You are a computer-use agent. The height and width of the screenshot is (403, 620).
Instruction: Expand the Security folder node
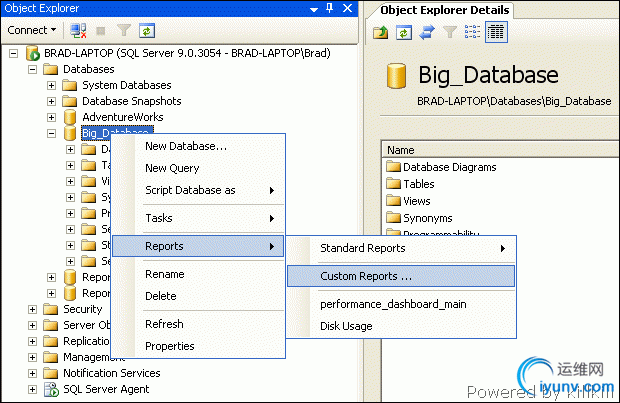pos(32,309)
